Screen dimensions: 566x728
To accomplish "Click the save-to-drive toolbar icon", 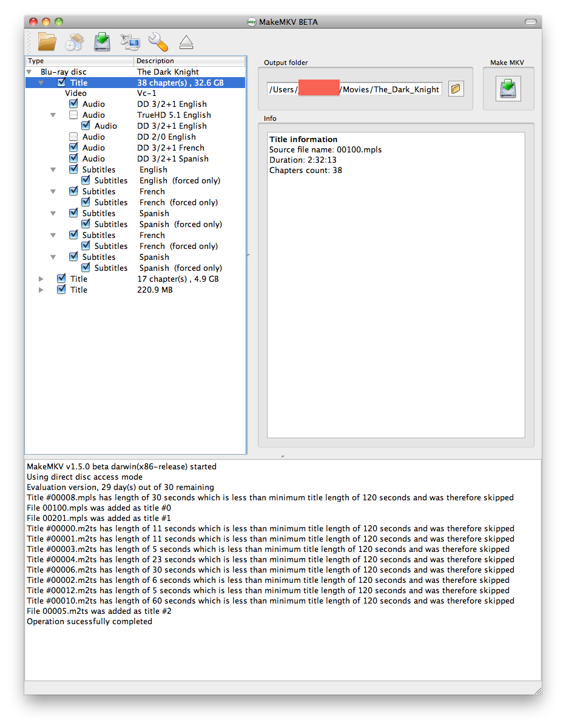I will (102, 42).
